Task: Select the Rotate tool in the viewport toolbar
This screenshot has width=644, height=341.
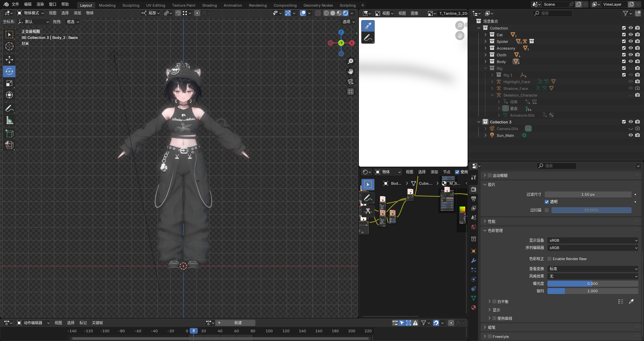Action: click(x=9, y=71)
